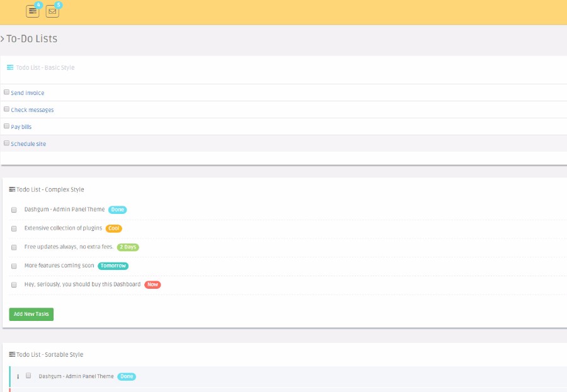567x392 pixels.
Task: Check the Hey, seriously buy Dashboard box
Action: 14,285
